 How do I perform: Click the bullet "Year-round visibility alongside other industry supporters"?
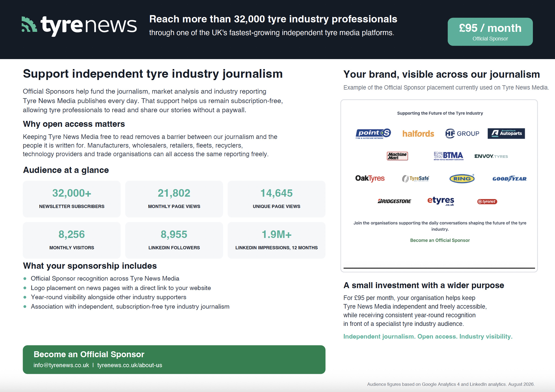click(x=108, y=297)
